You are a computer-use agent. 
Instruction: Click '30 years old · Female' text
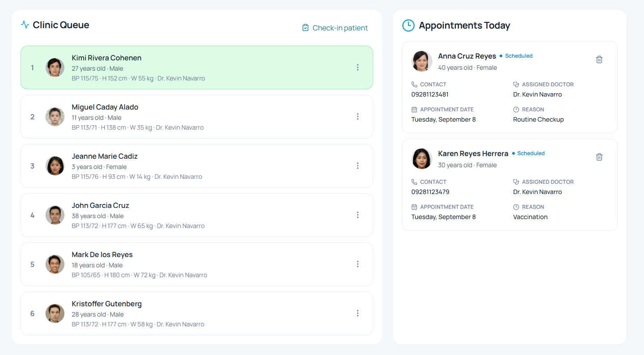[467, 165]
